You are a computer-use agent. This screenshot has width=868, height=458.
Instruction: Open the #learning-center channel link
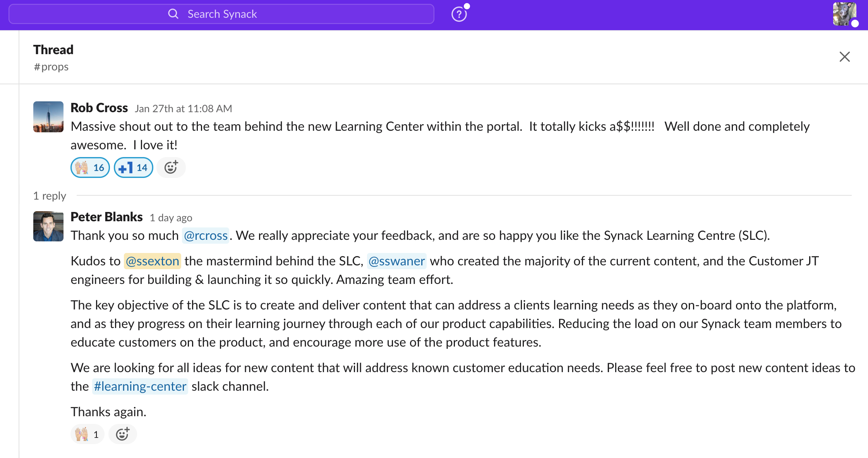pos(140,386)
